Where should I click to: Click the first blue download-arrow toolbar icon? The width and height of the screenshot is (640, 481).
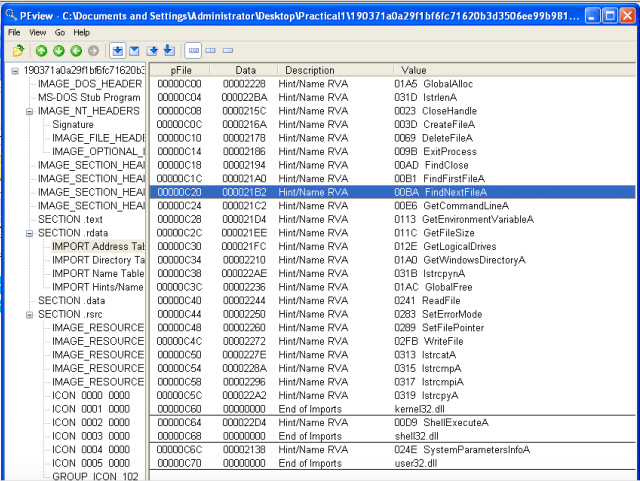(117, 50)
